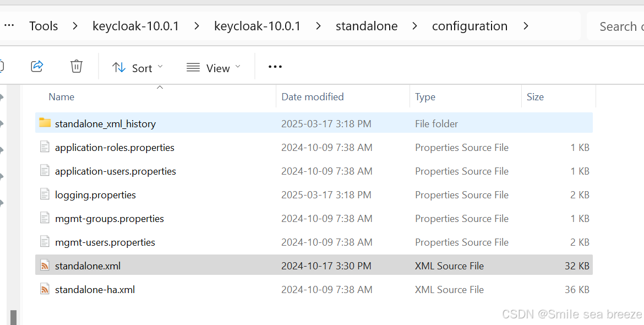The height and width of the screenshot is (325, 644).
Task: Click keycloak-10.0.1 in the address bar
Action: 135,25
